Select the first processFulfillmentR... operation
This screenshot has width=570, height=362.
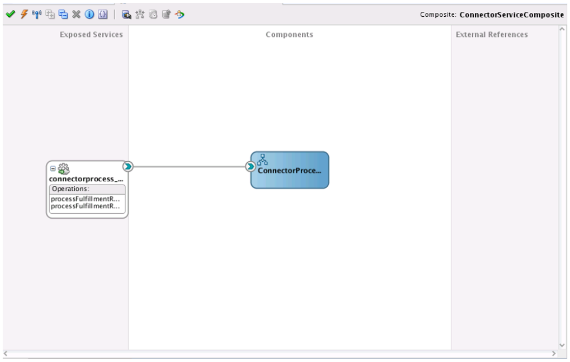pos(85,199)
